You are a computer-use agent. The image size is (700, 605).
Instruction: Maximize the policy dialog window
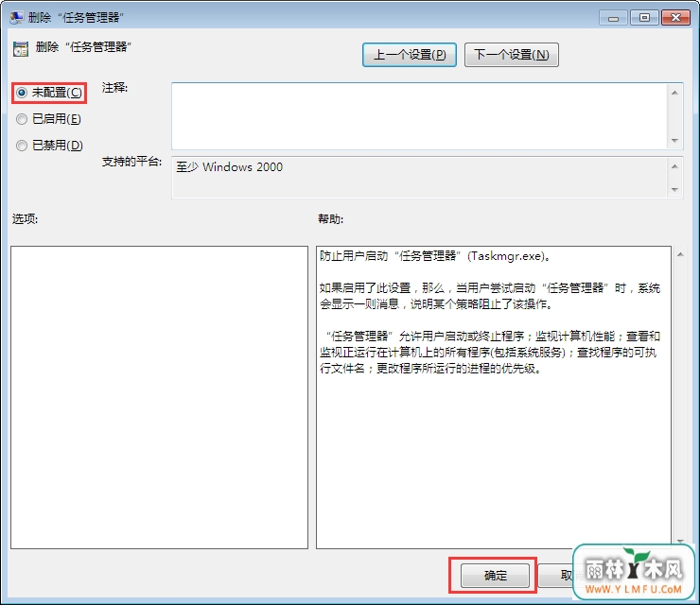[644, 18]
